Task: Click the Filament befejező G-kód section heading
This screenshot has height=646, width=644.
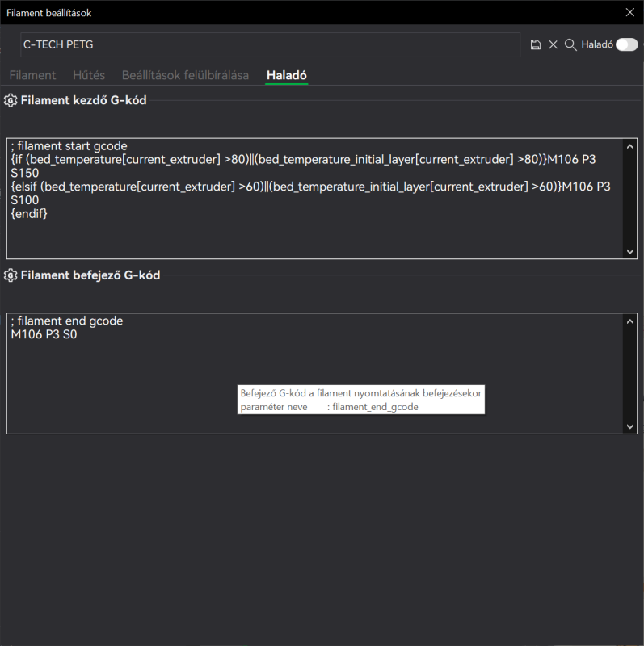Action: (x=90, y=275)
